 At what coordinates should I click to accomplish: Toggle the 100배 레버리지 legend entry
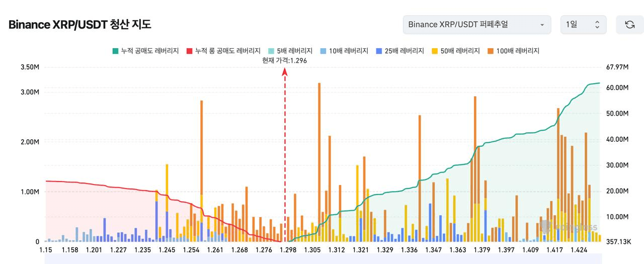click(513, 51)
